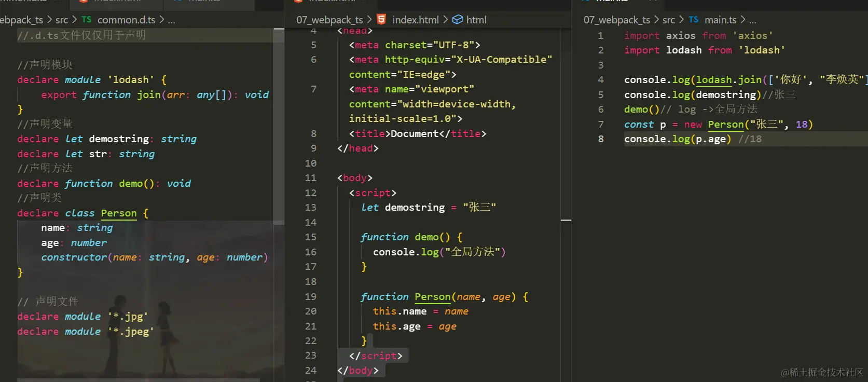868x382 pixels.
Task: Click console.log(demostring) in main.ts
Action: coord(693,94)
